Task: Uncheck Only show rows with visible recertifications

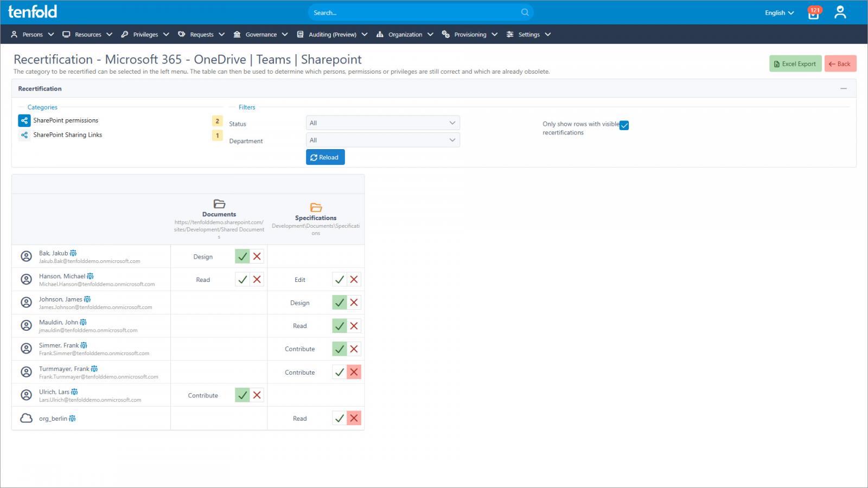Action: pos(624,125)
